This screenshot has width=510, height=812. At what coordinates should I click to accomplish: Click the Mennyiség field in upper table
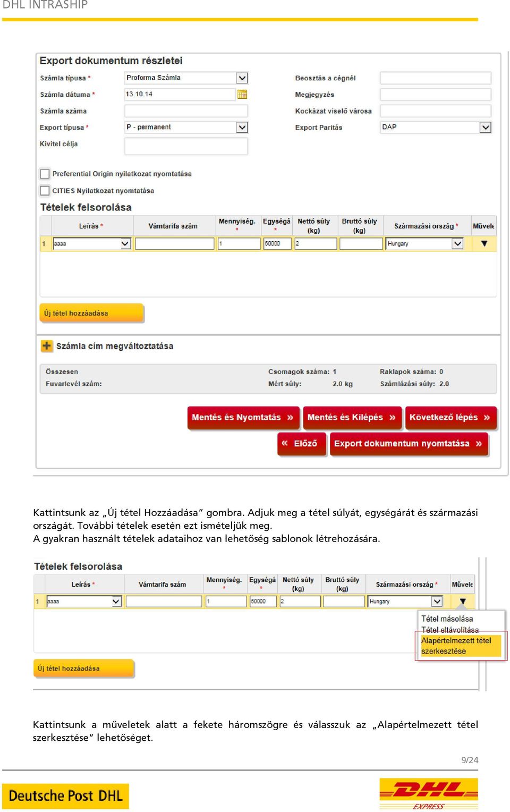coord(239,243)
